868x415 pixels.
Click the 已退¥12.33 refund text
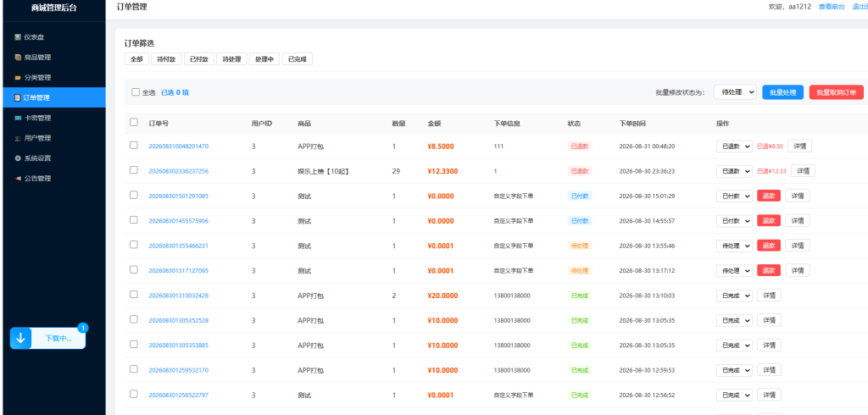tap(771, 171)
